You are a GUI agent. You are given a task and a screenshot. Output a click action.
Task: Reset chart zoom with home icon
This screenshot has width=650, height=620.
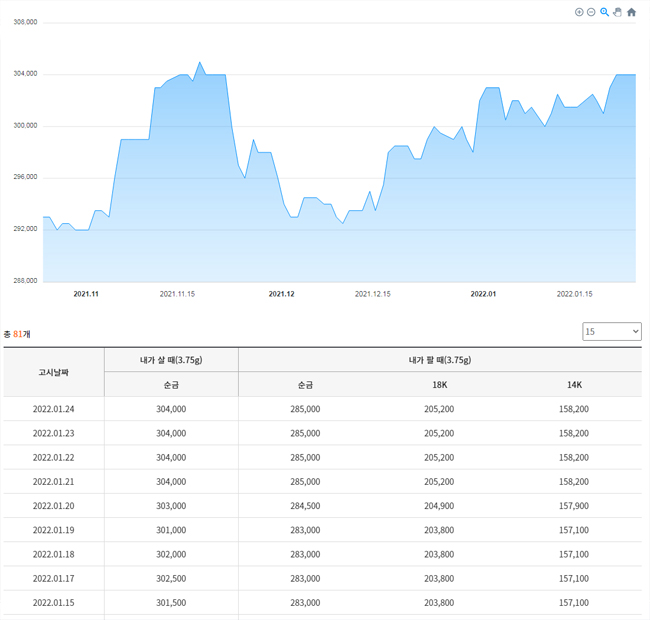click(x=631, y=12)
